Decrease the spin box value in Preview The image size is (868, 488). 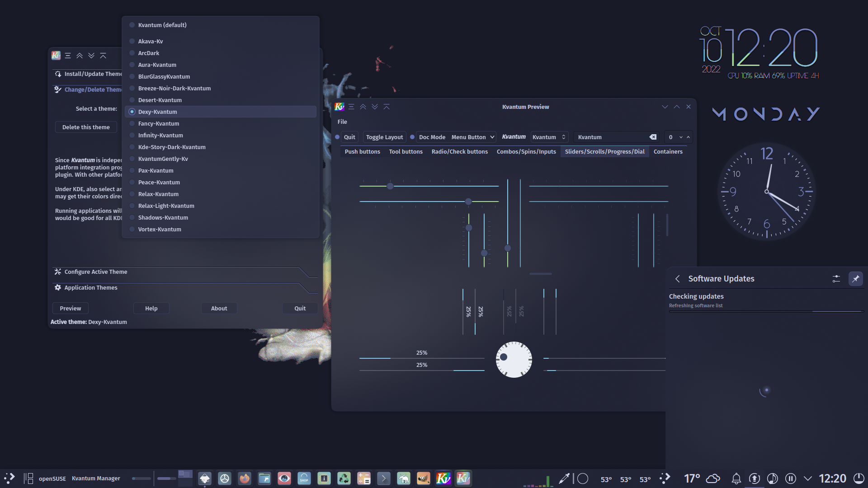681,137
